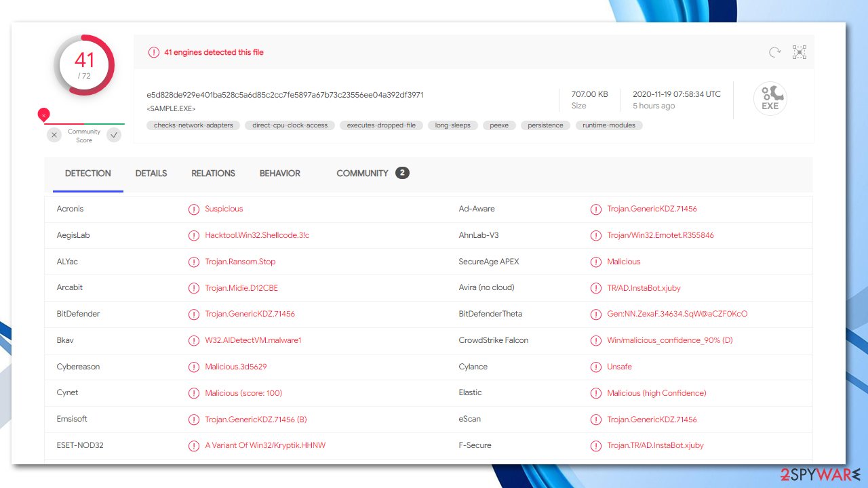Viewport: 868px width, 488px height.
Task: Open the RELATIONS tab
Action: (x=213, y=174)
